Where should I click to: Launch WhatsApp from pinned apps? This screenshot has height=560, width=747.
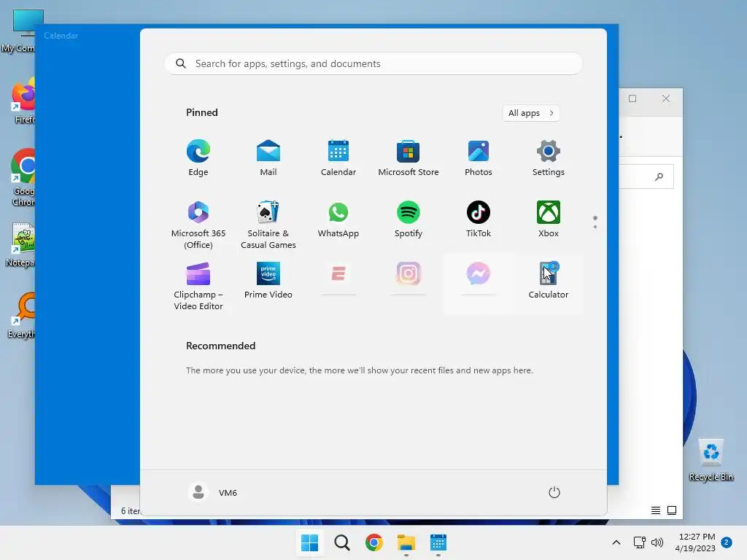(338, 219)
